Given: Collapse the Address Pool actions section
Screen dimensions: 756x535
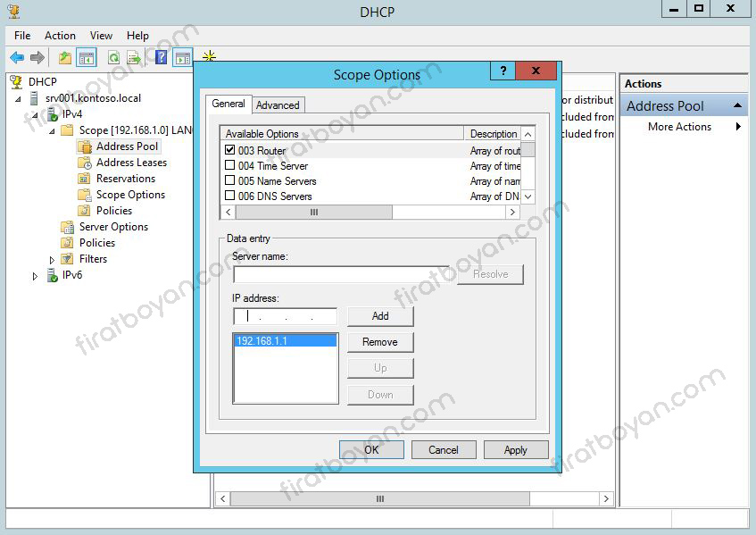Looking at the screenshot, I should click(737, 105).
